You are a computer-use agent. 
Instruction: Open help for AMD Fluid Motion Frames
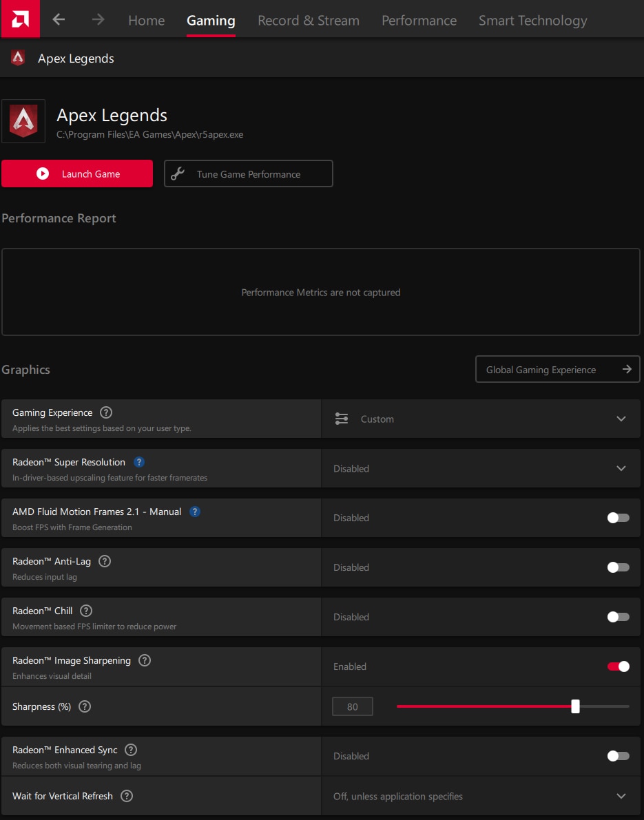[195, 512]
